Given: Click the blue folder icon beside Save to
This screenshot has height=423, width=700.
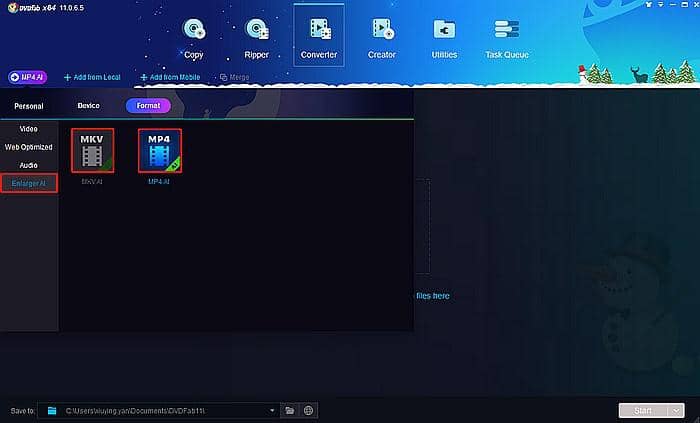Looking at the screenshot, I should point(52,411).
